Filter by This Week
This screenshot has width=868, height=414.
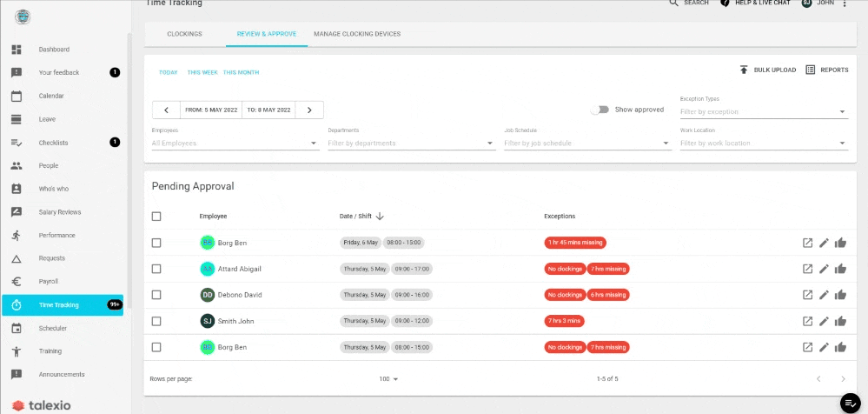pyautogui.click(x=202, y=72)
